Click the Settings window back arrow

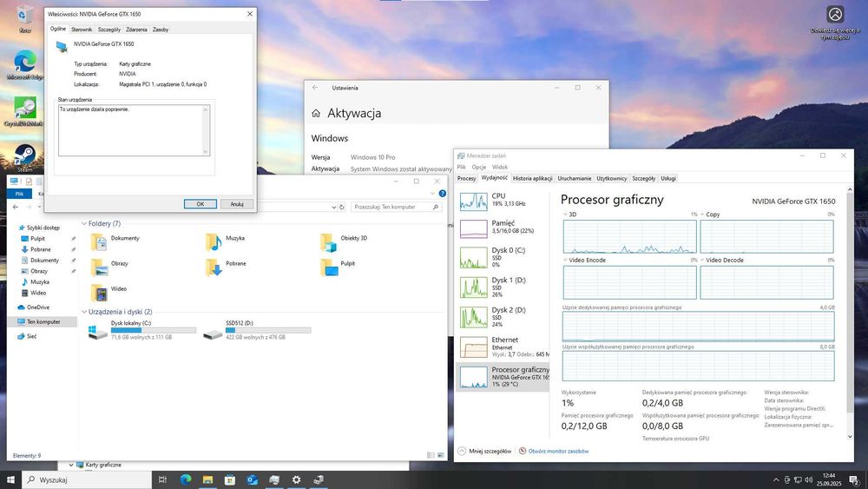click(x=315, y=88)
